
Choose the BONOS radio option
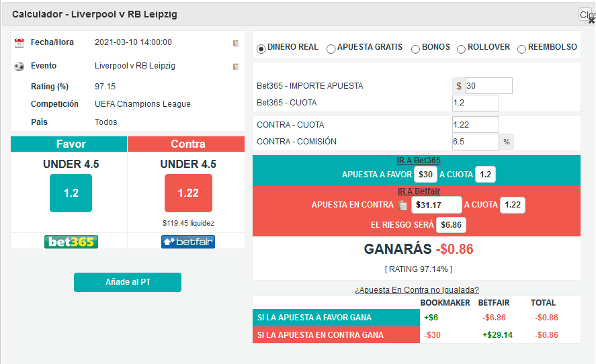[415, 48]
